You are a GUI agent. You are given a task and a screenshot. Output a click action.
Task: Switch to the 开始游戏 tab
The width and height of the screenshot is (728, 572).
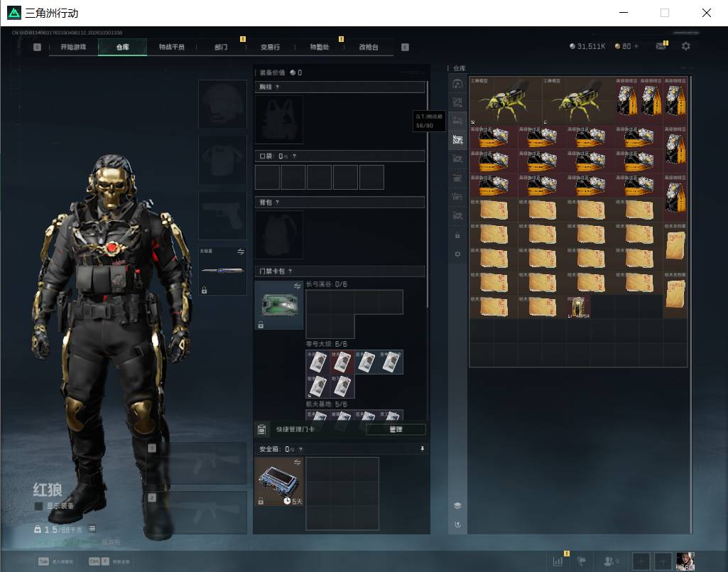[73, 47]
